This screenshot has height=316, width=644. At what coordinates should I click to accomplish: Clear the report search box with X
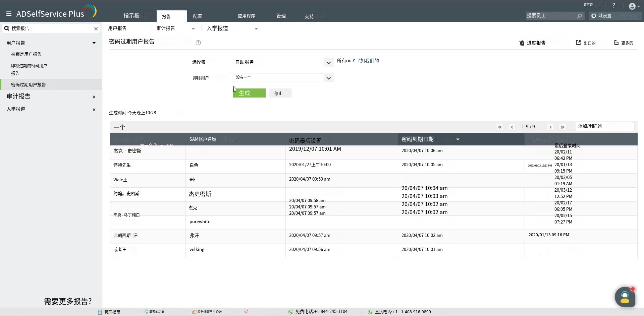tap(96, 28)
